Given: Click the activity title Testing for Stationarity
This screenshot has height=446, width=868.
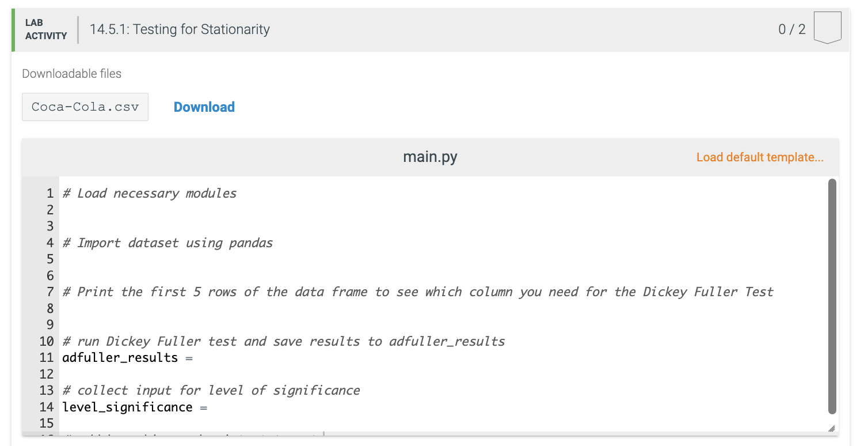Looking at the screenshot, I should [180, 29].
